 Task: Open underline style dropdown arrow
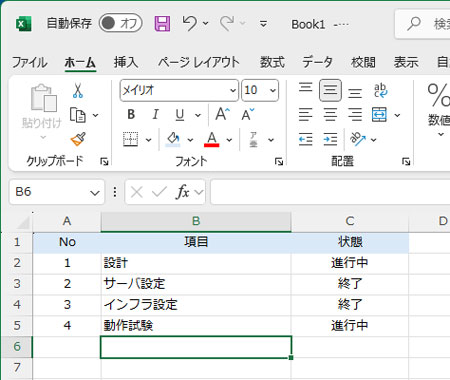(x=198, y=115)
